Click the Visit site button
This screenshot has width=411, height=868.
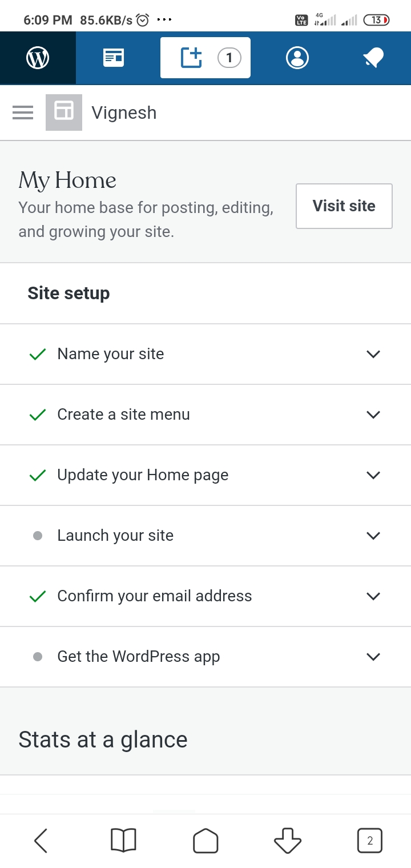344,206
